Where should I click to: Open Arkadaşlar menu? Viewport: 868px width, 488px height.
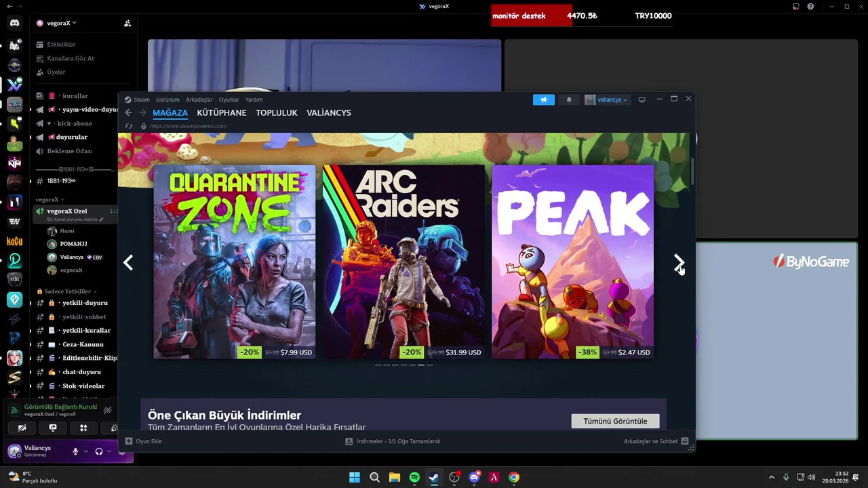pos(199,100)
